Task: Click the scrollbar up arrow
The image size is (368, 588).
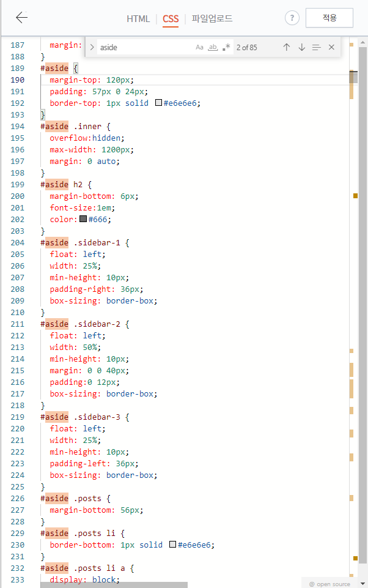Action: (x=362, y=42)
